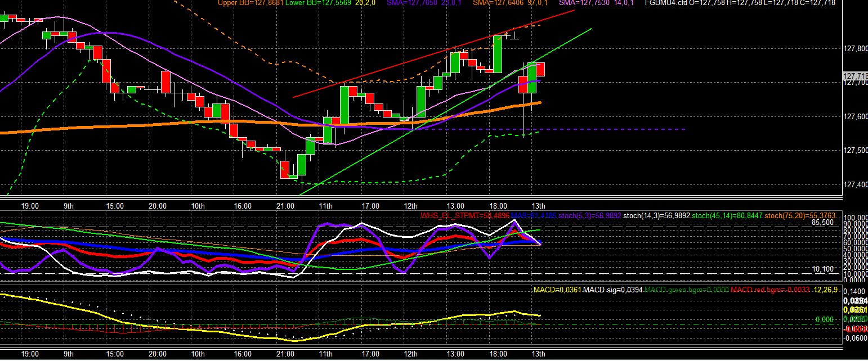
Task: Select the Upper BB=127,8681 indicator label
Action: click(250, 3)
